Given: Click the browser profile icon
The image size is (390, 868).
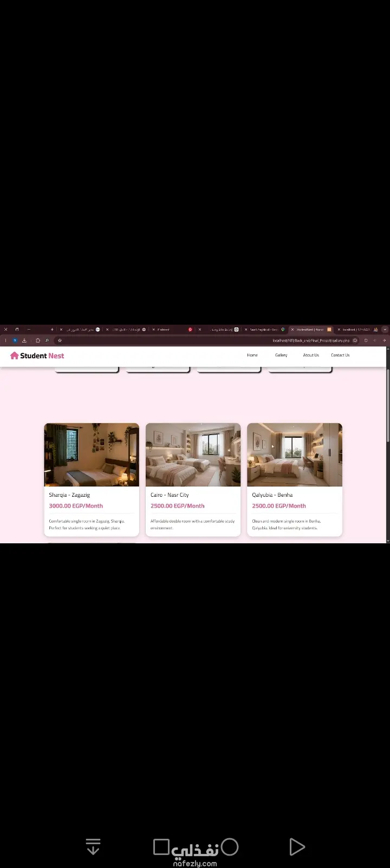Looking at the screenshot, I should tap(15, 340).
